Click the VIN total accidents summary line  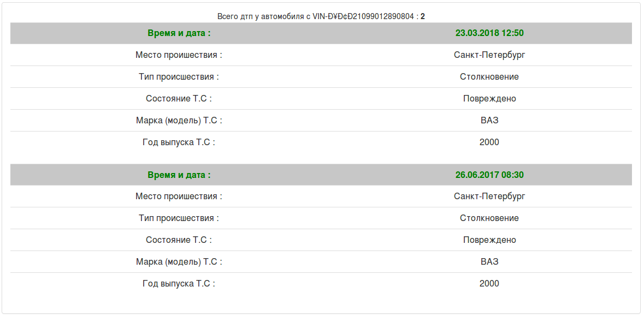point(321,16)
